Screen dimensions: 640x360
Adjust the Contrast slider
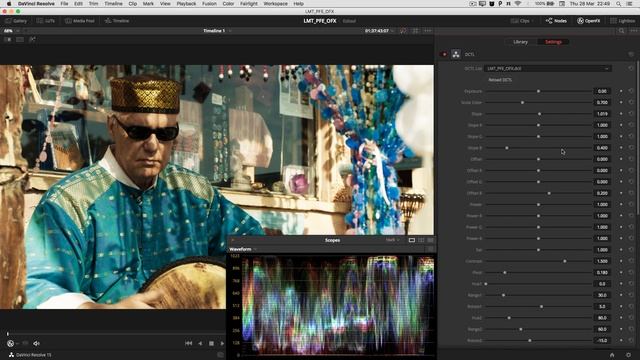coord(539,261)
